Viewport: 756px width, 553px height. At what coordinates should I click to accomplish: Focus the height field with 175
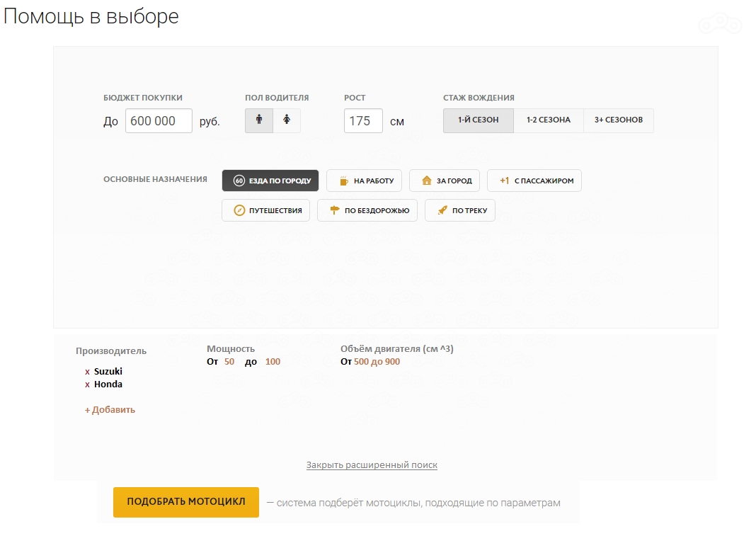(363, 121)
